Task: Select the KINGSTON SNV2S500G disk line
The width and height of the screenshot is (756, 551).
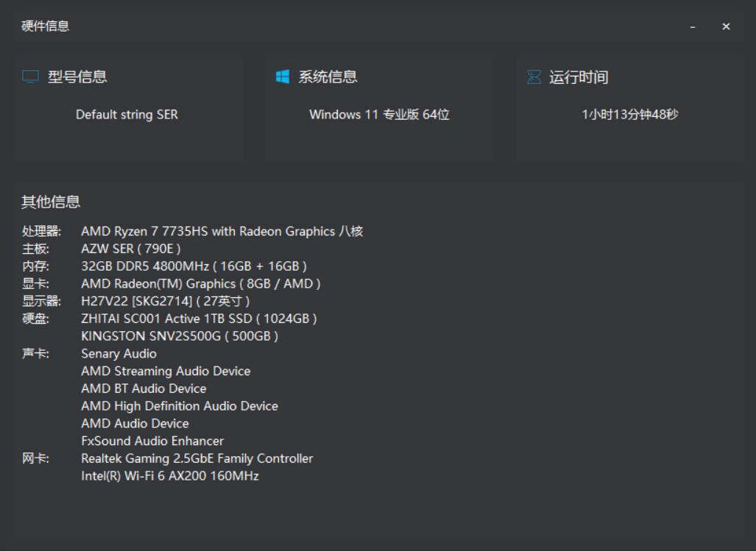Action: (x=180, y=336)
